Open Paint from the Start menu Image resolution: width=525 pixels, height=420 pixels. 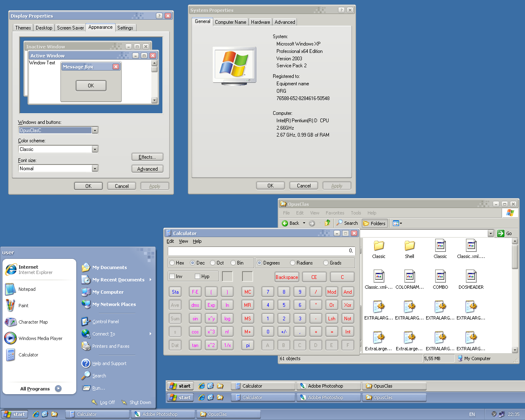point(23,306)
